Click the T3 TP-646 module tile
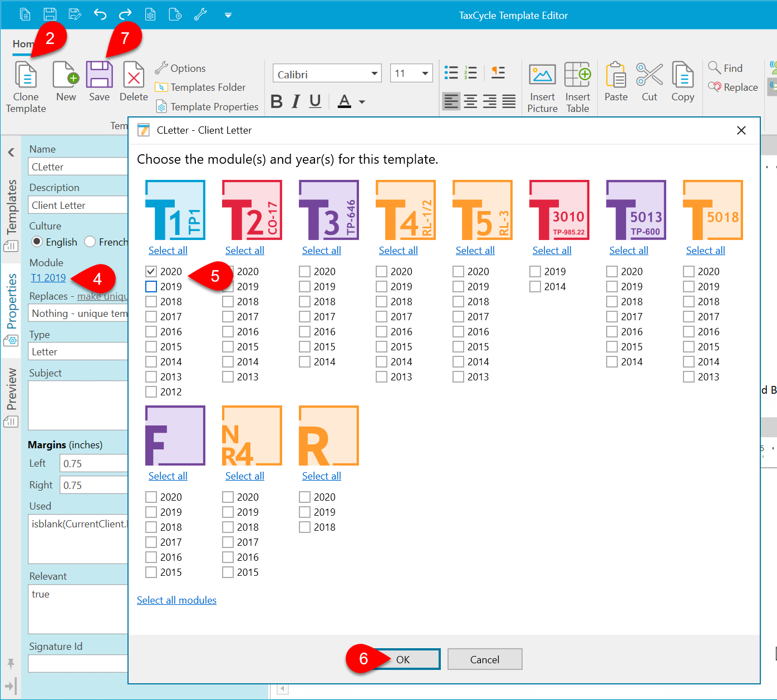777x700 pixels. (329, 210)
